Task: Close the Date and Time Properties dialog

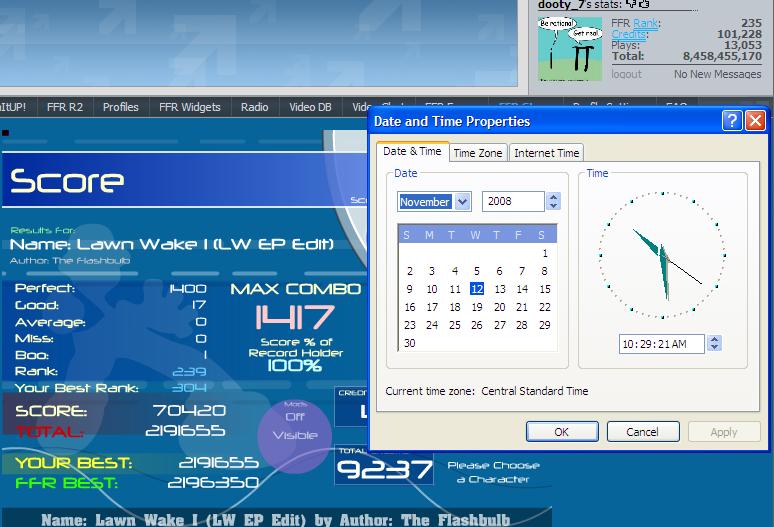Action: click(755, 121)
